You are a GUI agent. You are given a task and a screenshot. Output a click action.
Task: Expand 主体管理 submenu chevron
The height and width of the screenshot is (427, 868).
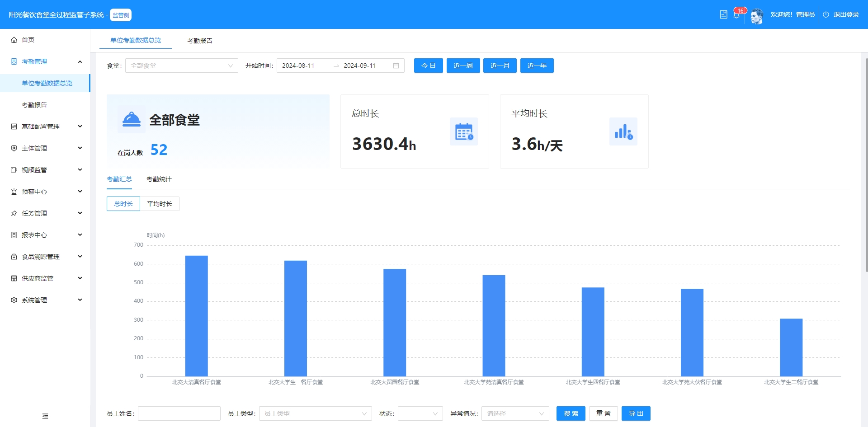pyautogui.click(x=80, y=148)
